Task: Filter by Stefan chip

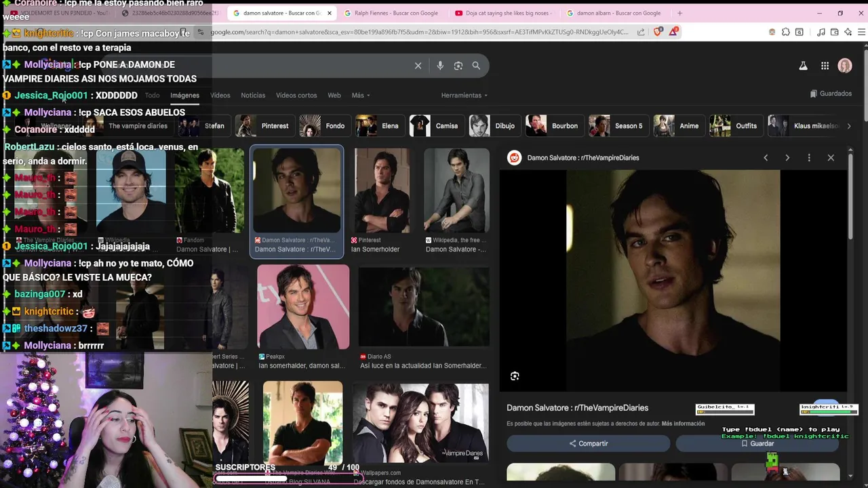Action: point(203,126)
